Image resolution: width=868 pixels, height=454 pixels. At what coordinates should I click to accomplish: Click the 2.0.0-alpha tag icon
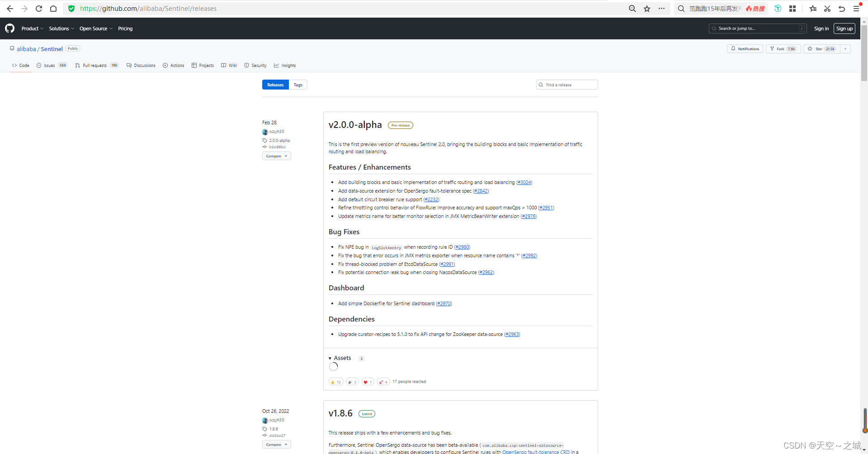click(265, 141)
